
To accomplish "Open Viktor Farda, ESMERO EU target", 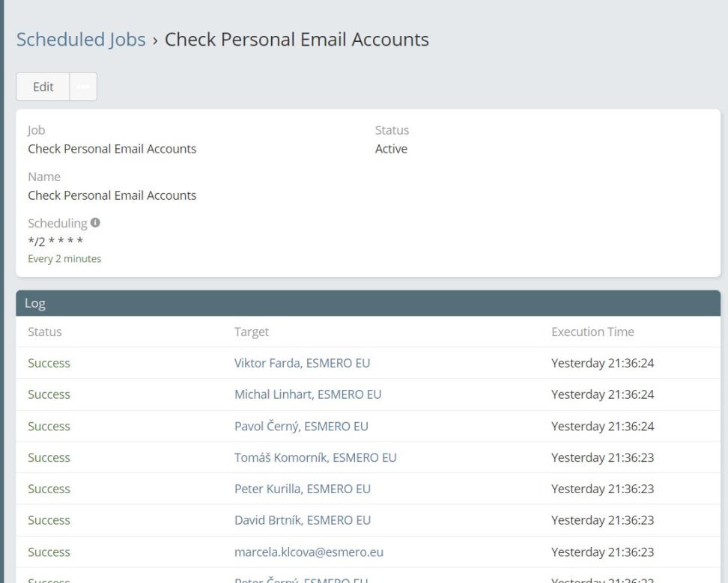I will tap(303, 363).
